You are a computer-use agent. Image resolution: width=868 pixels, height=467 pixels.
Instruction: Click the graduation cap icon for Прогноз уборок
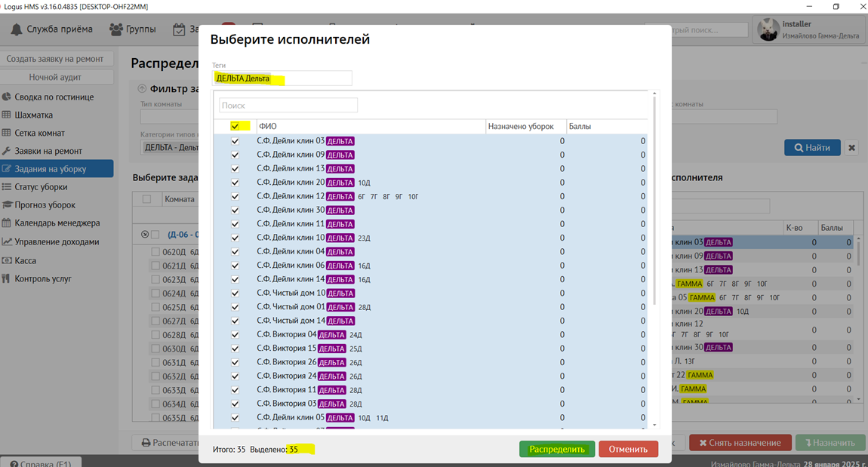tap(7, 205)
